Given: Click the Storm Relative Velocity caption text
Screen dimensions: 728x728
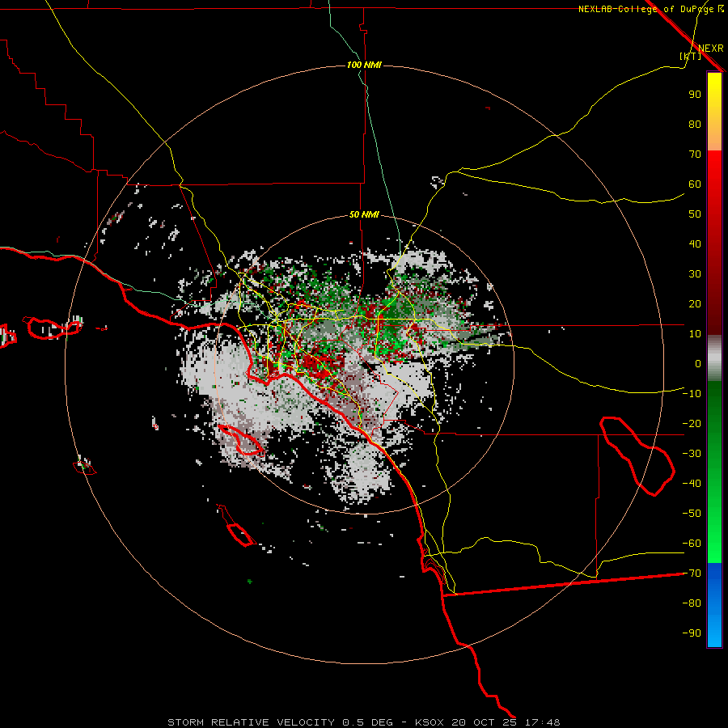Looking at the screenshot, I should (363, 722).
